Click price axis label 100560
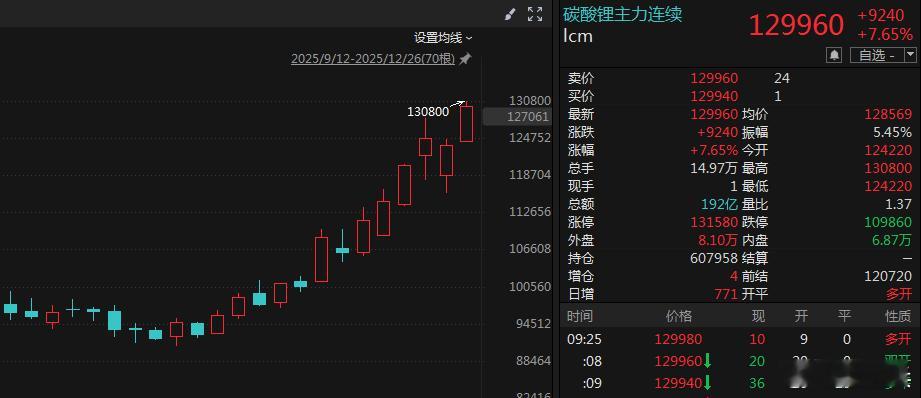Viewport: 921px width, 398px height. click(x=530, y=286)
